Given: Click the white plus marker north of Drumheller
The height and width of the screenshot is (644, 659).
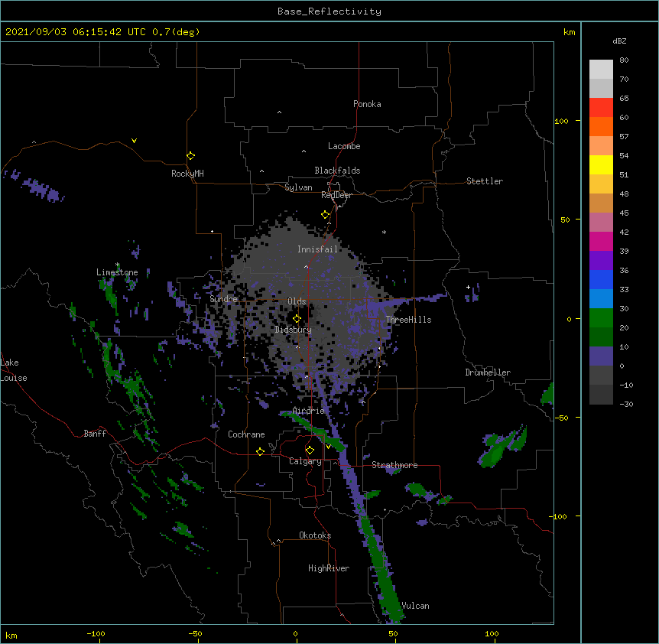Looking at the screenshot, I should coord(468,287).
